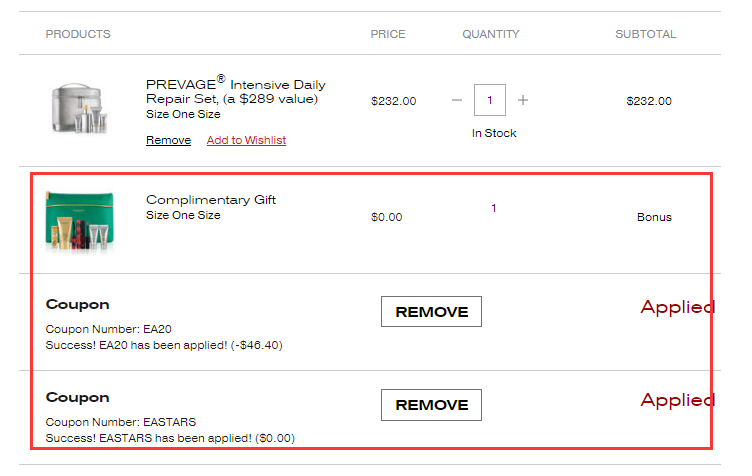Click the SUBTOTAL column header
The height and width of the screenshot is (476, 752).
(x=645, y=34)
